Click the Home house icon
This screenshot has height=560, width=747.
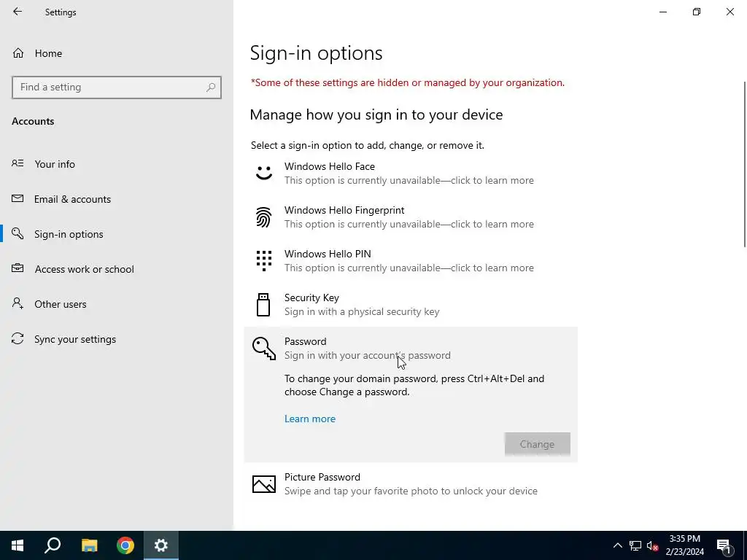[x=18, y=52]
